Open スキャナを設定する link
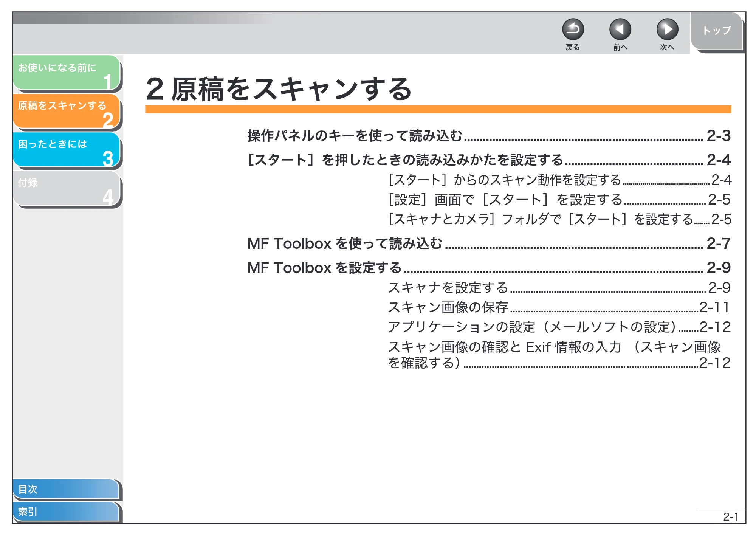The height and width of the screenshot is (535, 756). tap(560, 287)
